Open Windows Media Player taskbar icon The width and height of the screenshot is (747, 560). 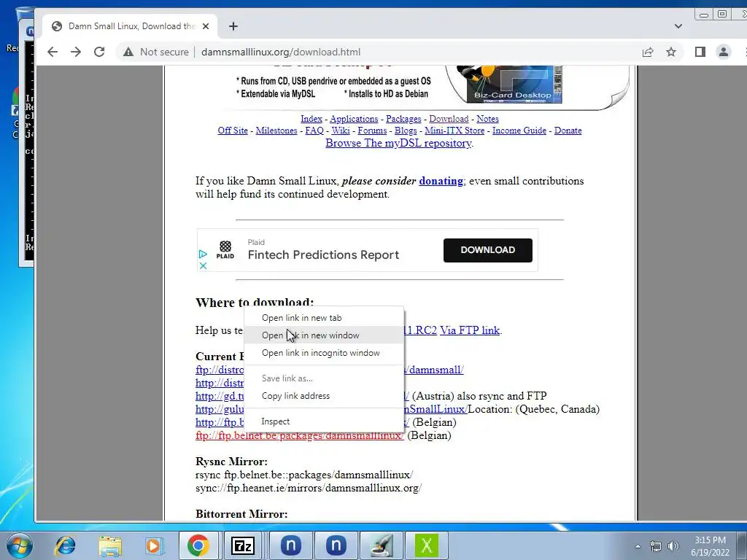point(153,545)
